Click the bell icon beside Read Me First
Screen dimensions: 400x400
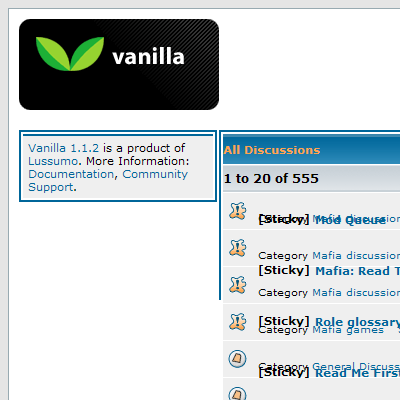pyautogui.click(x=238, y=359)
